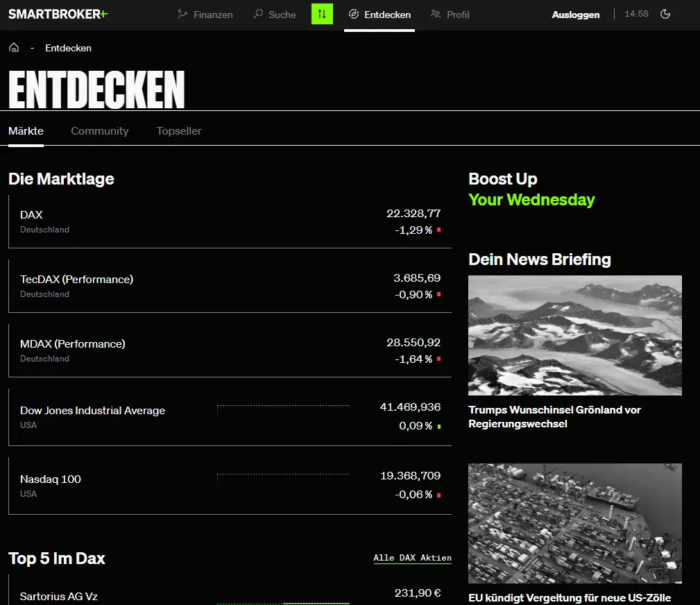Click the MDAX value 28.550,92
The width and height of the screenshot is (700, 605).
pos(413,343)
